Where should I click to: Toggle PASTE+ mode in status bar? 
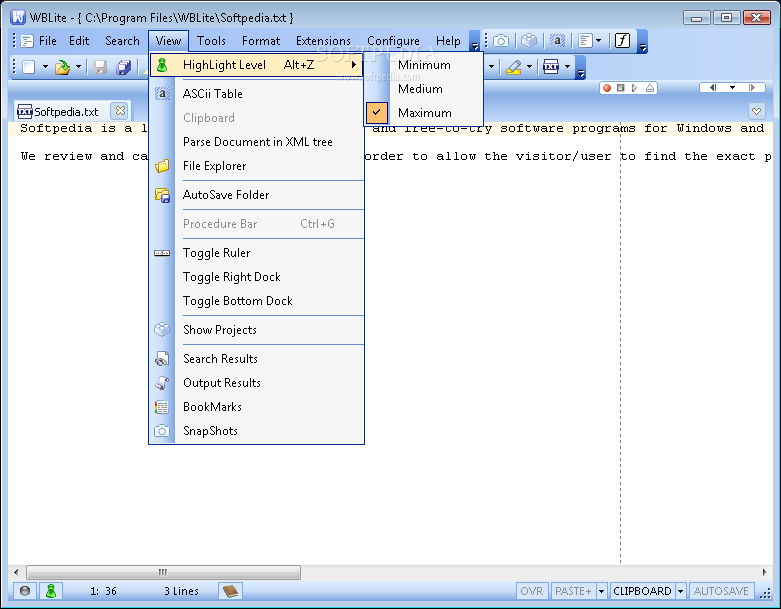(573, 591)
